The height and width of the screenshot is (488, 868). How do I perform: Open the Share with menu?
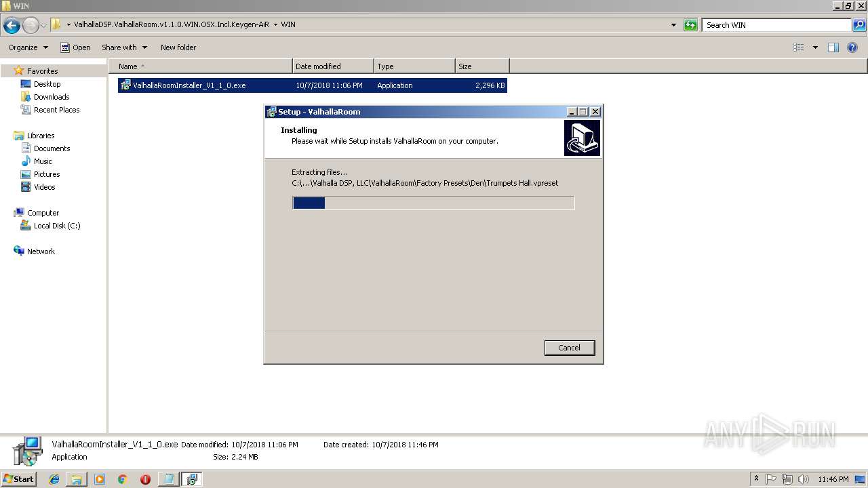(x=124, y=47)
